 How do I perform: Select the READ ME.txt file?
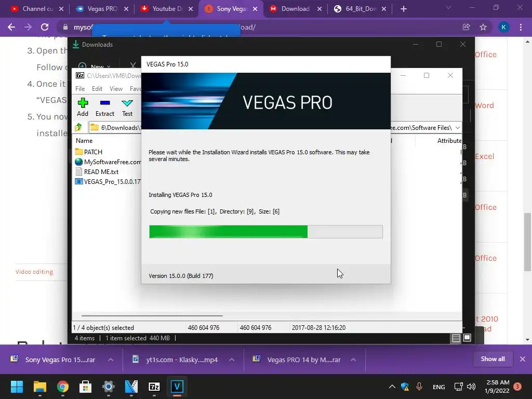pos(97,171)
